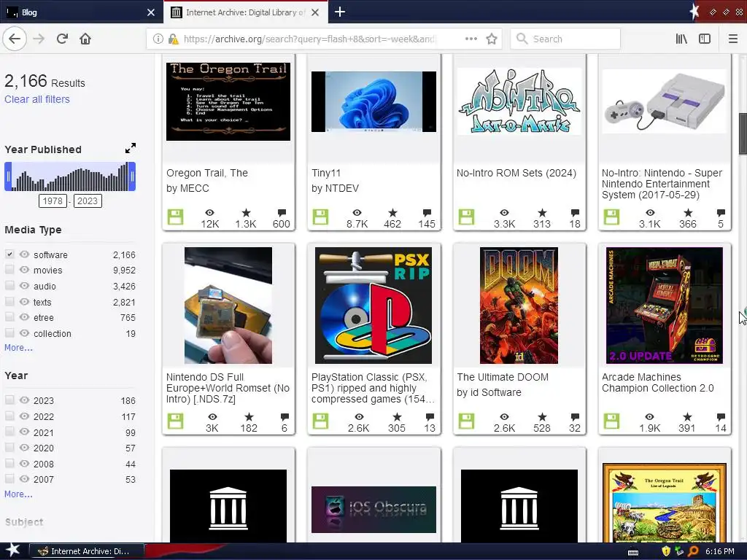Image resolution: width=747 pixels, height=560 pixels.
Task: Check the texts media type checkbox
Action: (x=9, y=301)
